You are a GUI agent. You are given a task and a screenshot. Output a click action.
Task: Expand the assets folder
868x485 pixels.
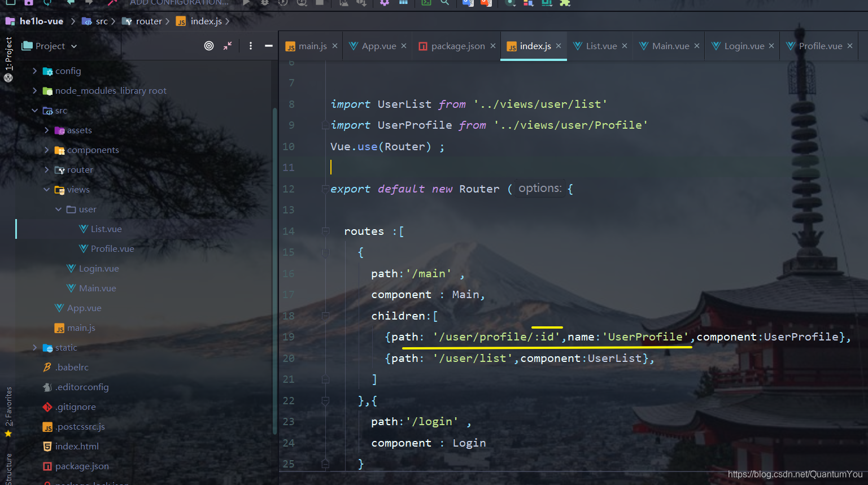tap(47, 130)
